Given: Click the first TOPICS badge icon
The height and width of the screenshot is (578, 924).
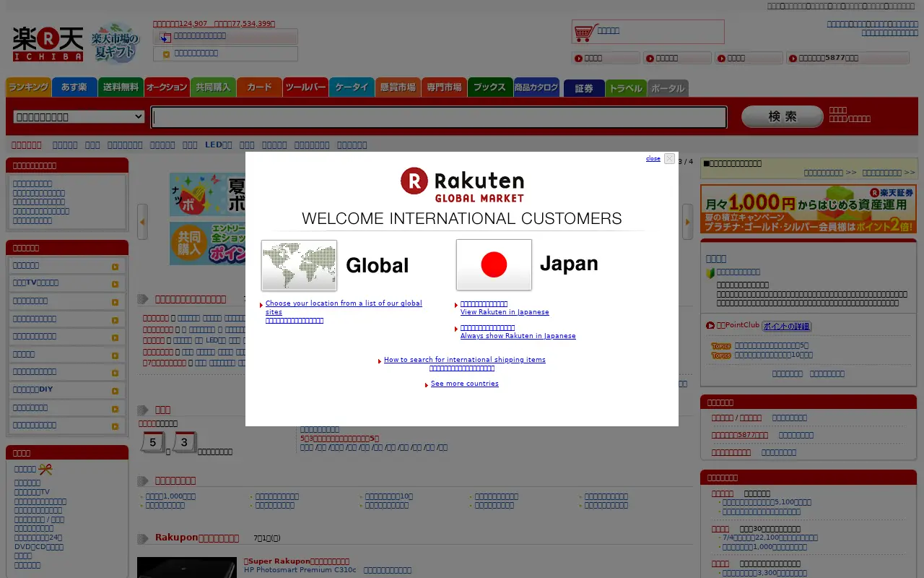Looking at the screenshot, I should click(721, 346).
